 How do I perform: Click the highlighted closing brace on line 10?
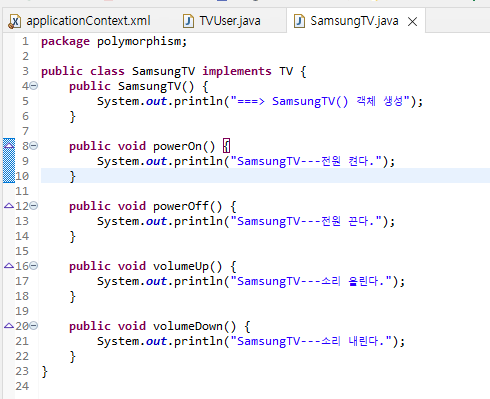pos(73,176)
